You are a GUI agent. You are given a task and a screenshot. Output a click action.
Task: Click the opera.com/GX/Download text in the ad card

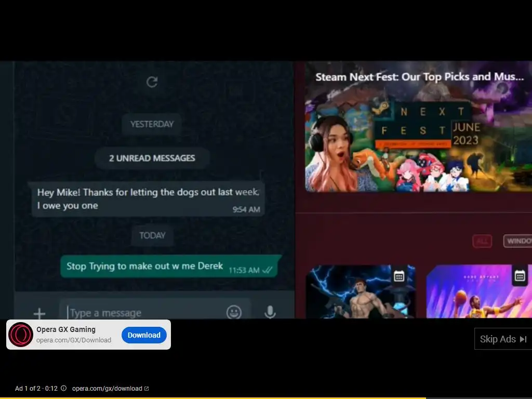click(x=74, y=340)
